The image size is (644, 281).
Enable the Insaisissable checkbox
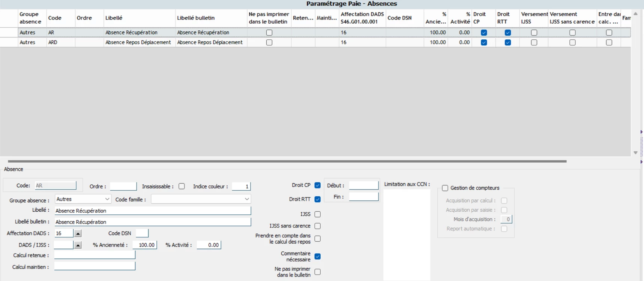point(182,186)
